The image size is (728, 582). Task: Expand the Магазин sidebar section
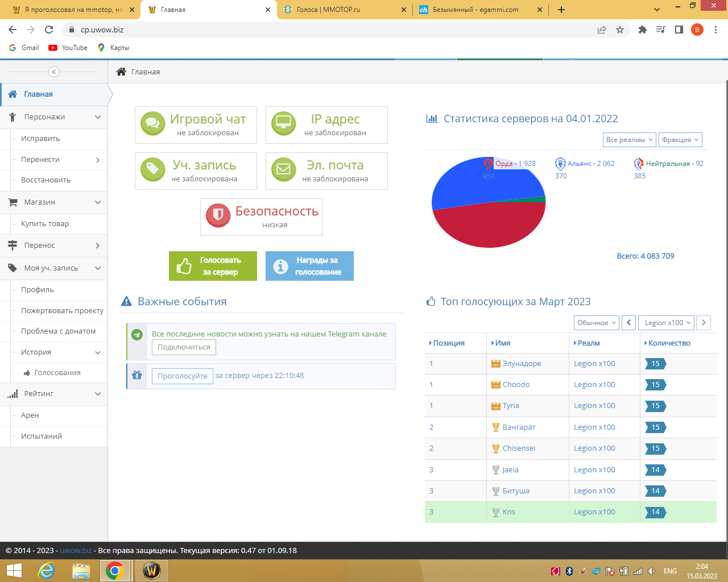pyautogui.click(x=54, y=202)
